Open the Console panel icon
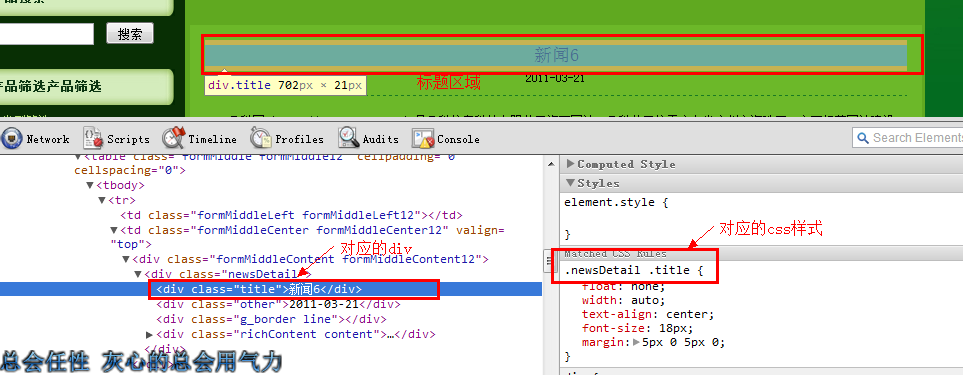 423,139
